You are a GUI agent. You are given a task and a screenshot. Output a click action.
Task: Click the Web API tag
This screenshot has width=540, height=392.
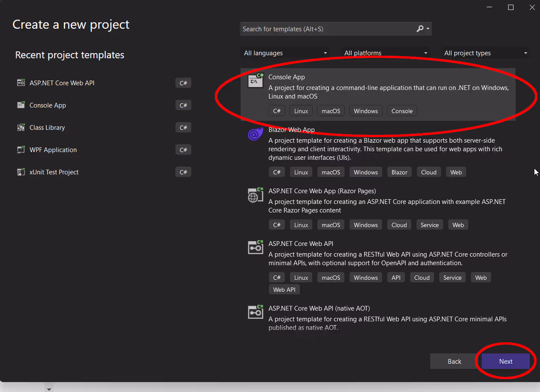pos(284,290)
